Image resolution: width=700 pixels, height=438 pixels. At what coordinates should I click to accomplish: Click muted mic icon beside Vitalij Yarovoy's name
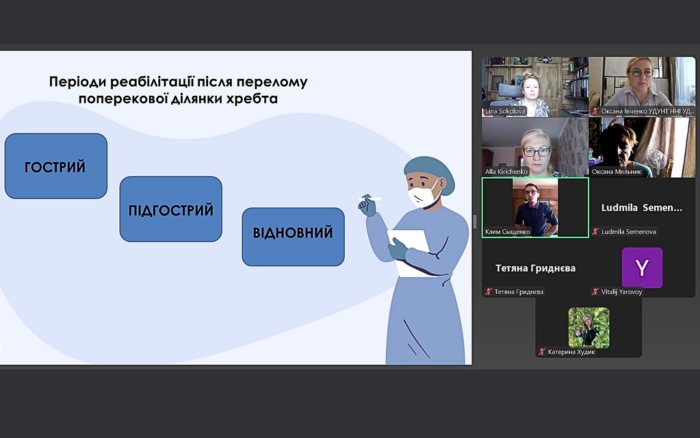[595, 292]
